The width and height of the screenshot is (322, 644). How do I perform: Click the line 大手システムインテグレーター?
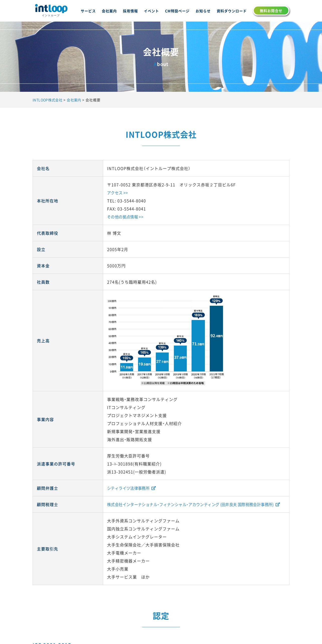pyautogui.click(x=137, y=537)
